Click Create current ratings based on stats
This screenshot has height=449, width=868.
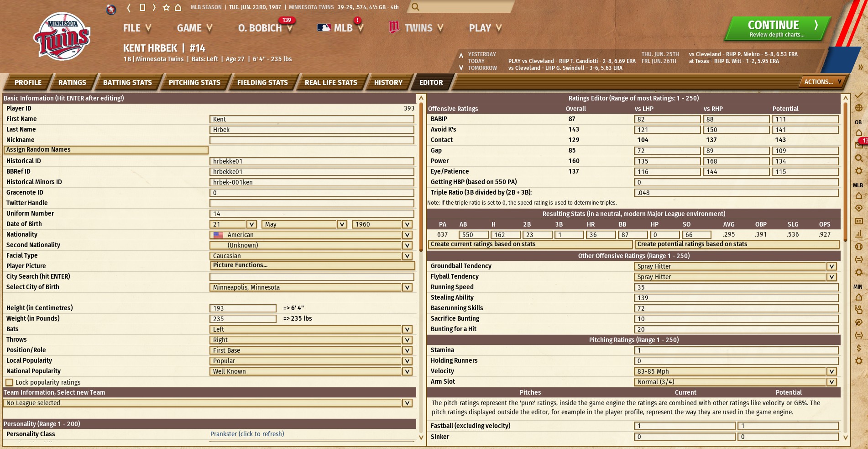pyautogui.click(x=530, y=244)
